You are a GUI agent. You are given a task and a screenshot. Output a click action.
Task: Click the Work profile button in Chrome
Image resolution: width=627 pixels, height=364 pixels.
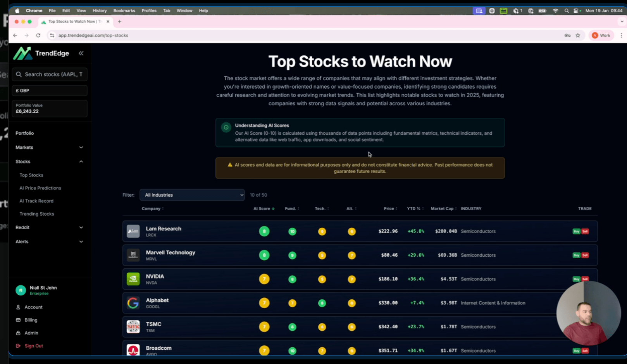point(601,35)
